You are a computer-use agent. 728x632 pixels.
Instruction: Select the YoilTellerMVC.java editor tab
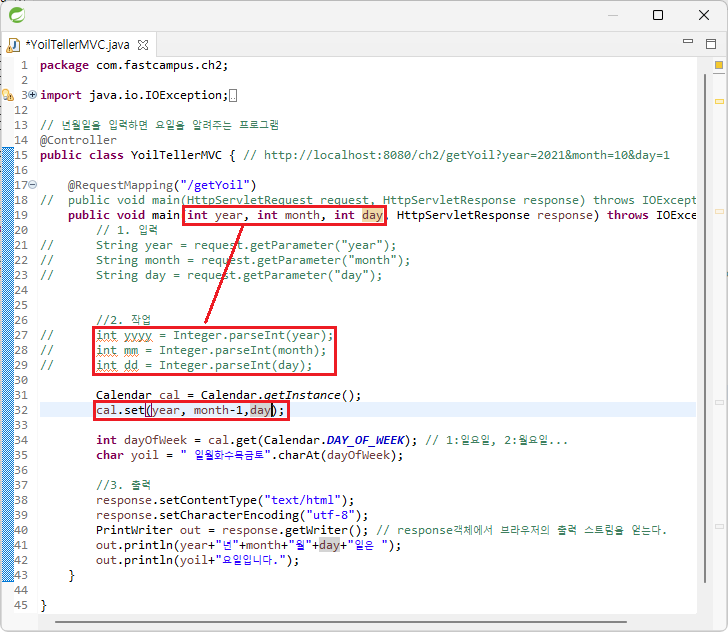[x=78, y=45]
